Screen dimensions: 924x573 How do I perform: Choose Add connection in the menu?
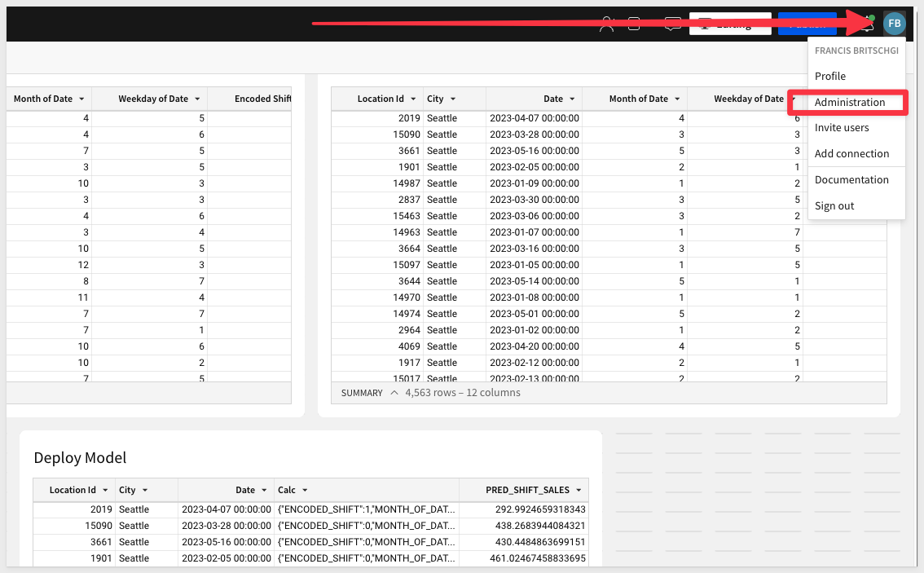coord(851,154)
